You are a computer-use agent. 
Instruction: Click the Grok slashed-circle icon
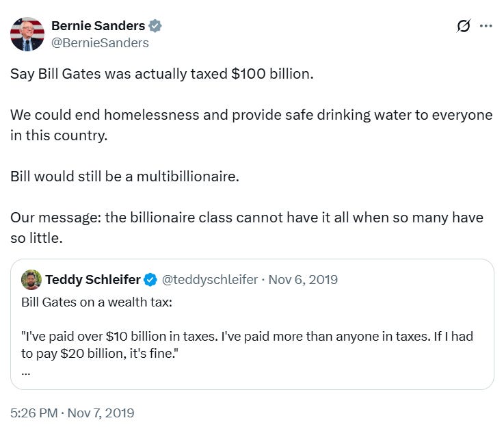[464, 26]
